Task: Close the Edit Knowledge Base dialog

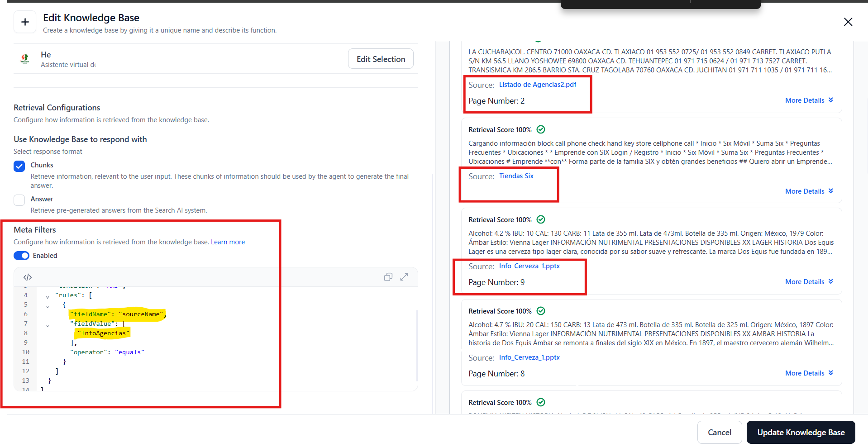Action: (848, 22)
